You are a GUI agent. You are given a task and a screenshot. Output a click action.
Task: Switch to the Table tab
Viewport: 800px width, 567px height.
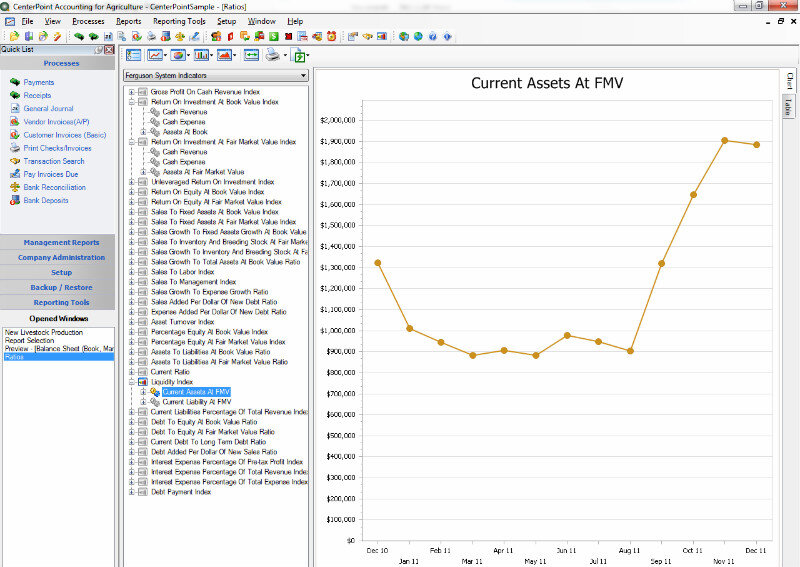coord(788,107)
